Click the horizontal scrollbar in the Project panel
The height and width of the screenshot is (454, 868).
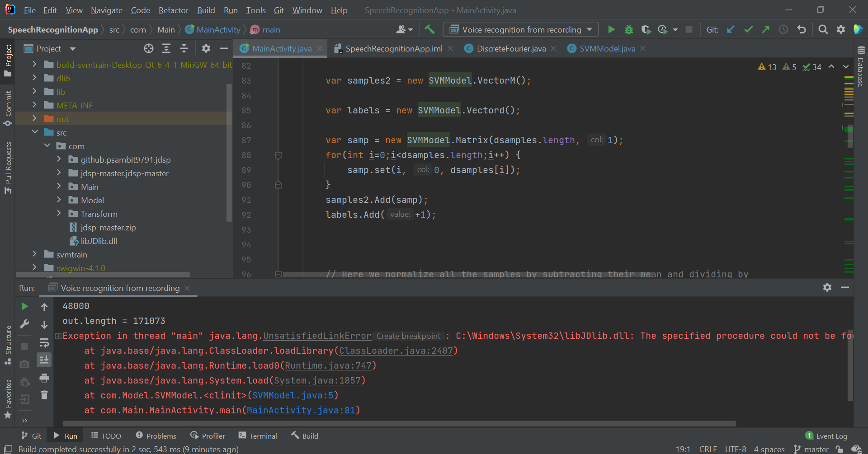click(x=103, y=275)
